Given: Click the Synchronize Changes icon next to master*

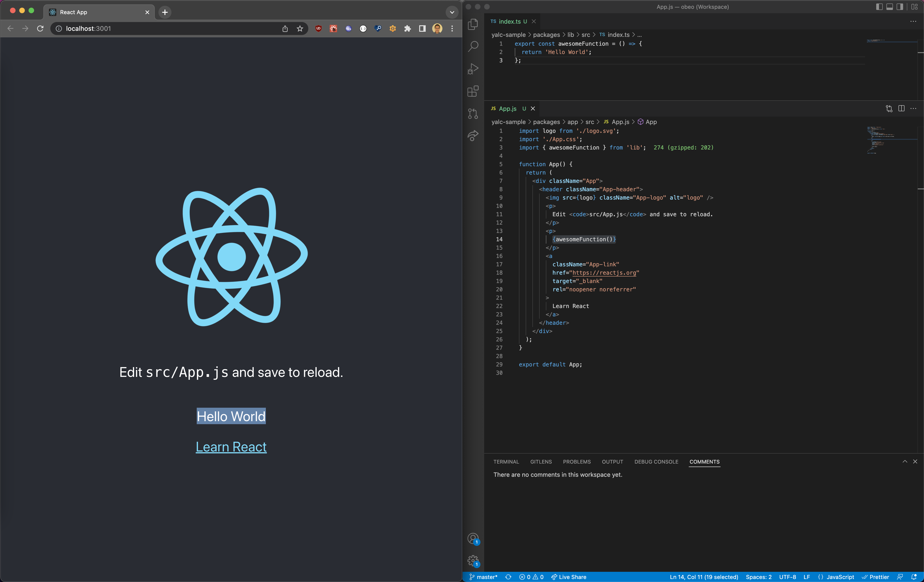Looking at the screenshot, I should coord(508,577).
